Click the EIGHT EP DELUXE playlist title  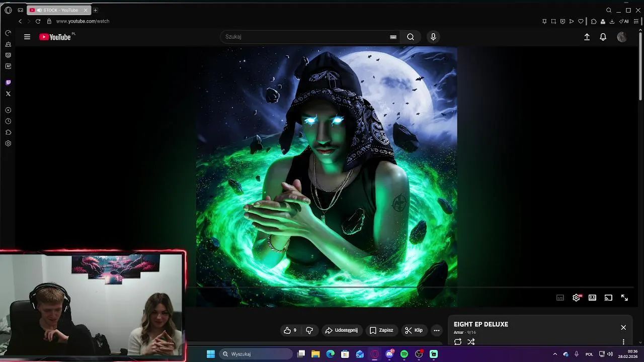481,324
